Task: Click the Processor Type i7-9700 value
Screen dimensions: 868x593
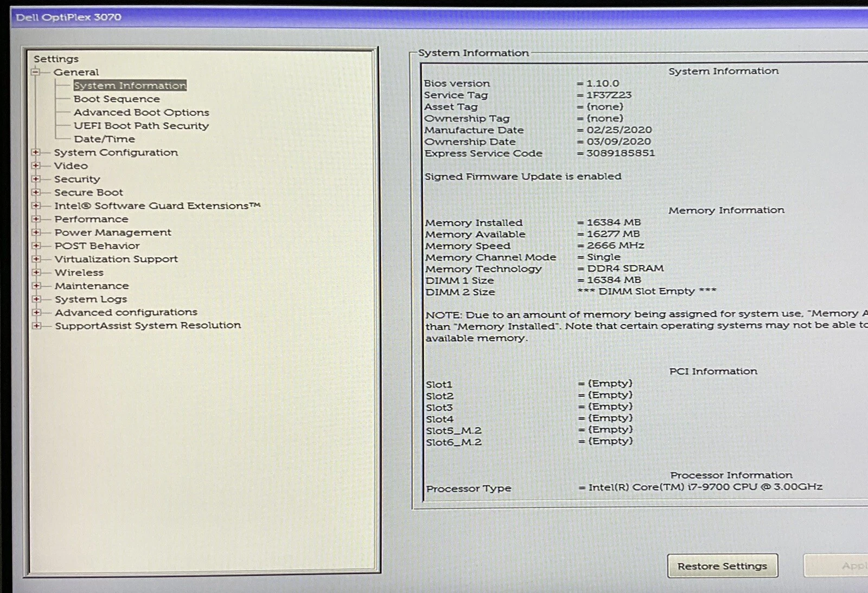Action: pos(705,487)
